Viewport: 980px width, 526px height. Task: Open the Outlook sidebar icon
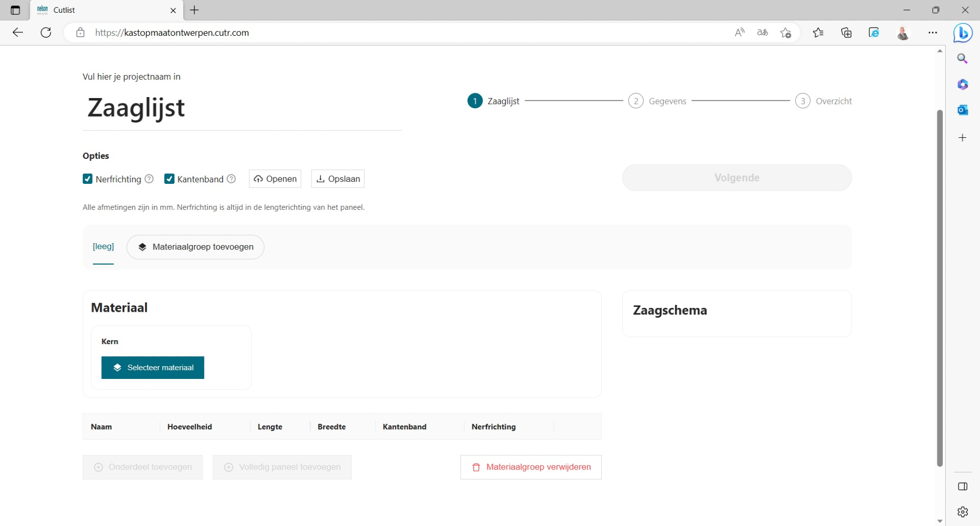point(962,110)
